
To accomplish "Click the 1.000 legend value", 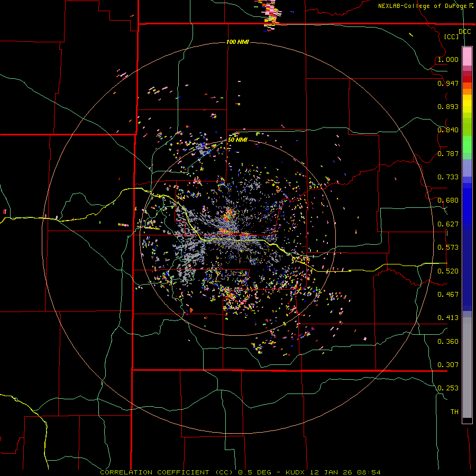I will [x=448, y=59].
